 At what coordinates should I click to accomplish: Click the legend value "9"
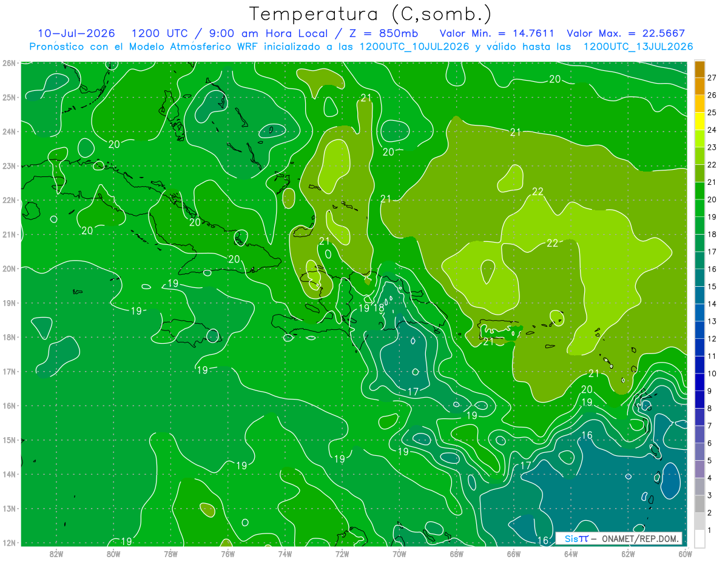pyautogui.click(x=710, y=390)
